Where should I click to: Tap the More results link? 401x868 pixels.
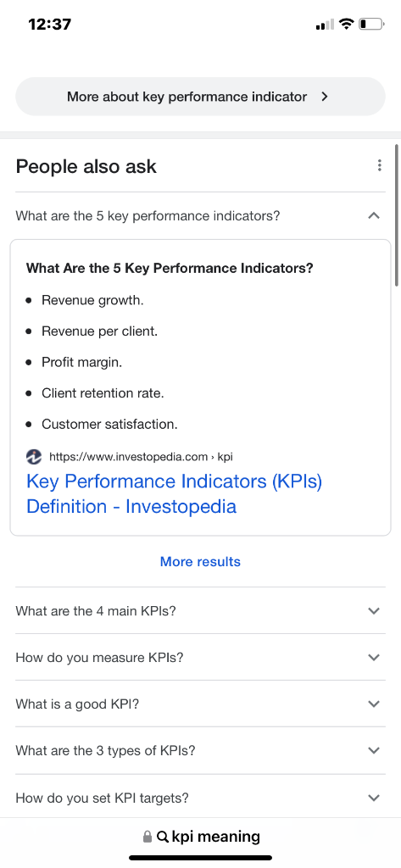(x=200, y=562)
